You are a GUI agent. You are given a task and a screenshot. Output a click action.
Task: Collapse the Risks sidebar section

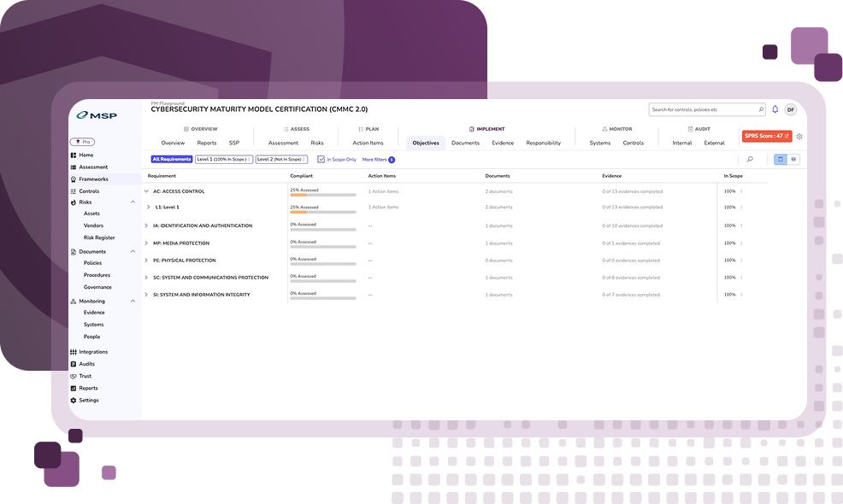pos(133,202)
